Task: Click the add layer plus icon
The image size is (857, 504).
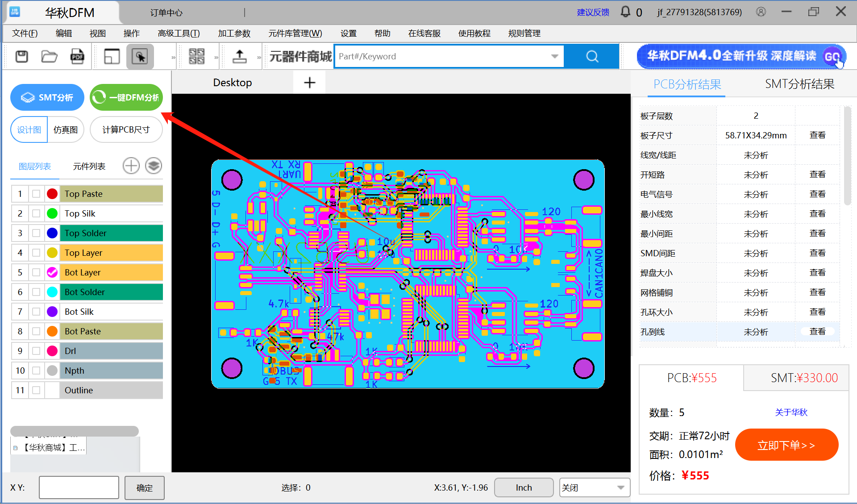Action: [x=131, y=166]
